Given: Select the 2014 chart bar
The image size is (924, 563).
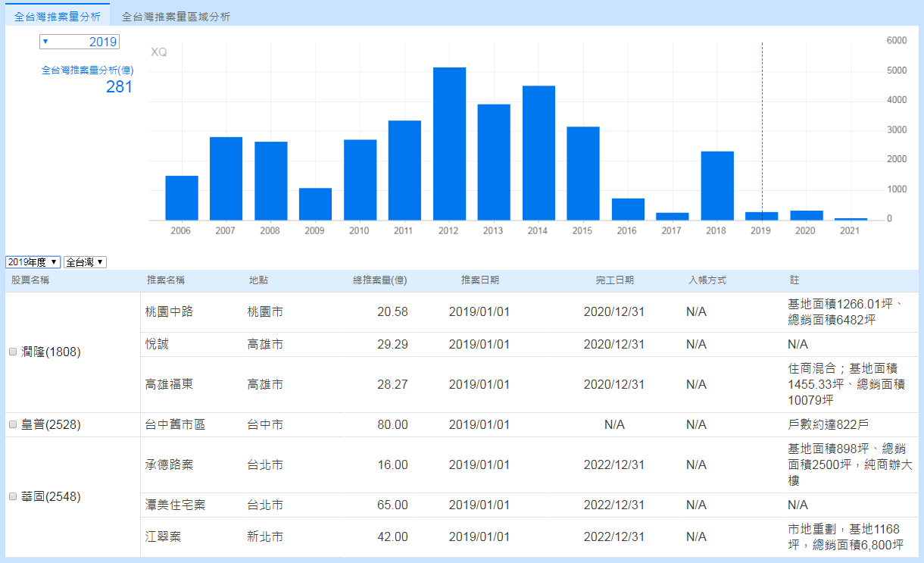Looking at the screenshot, I should (538, 153).
